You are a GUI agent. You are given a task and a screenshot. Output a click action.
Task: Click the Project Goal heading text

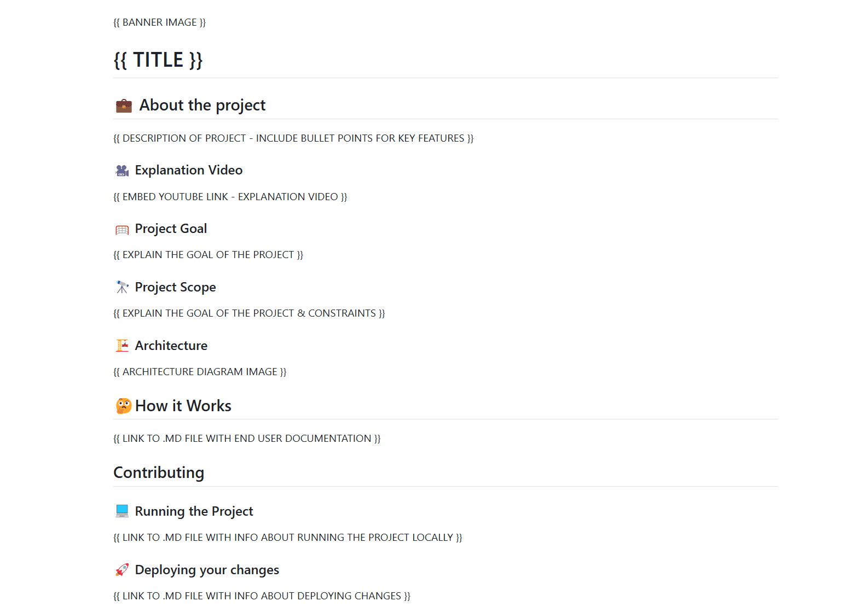pyautogui.click(x=171, y=229)
